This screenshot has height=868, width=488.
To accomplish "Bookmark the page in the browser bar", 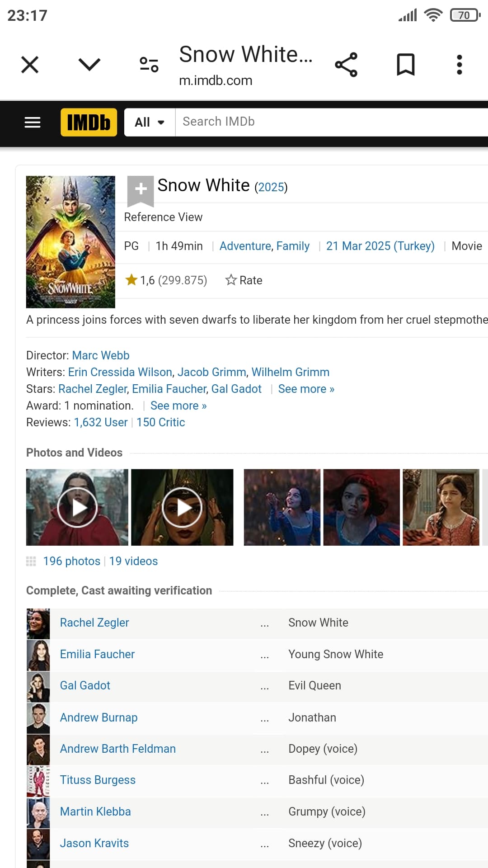I will (x=405, y=65).
